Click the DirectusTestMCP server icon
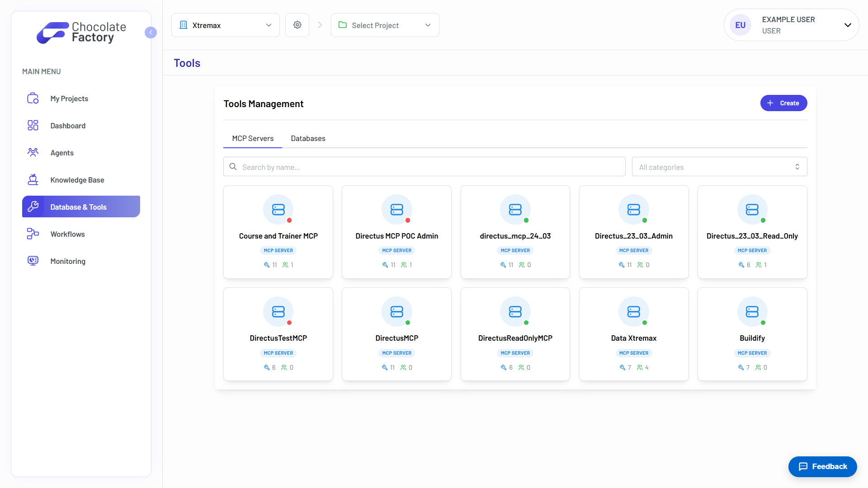The image size is (868, 488). (278, 312)
